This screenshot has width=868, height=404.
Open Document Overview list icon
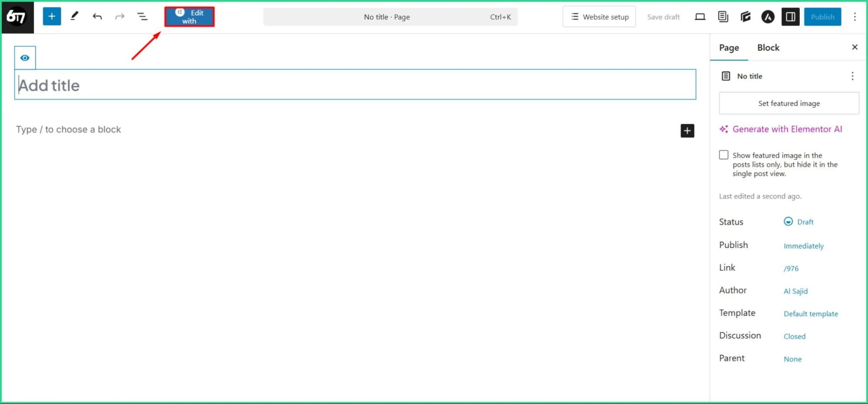tap(142, 17)
